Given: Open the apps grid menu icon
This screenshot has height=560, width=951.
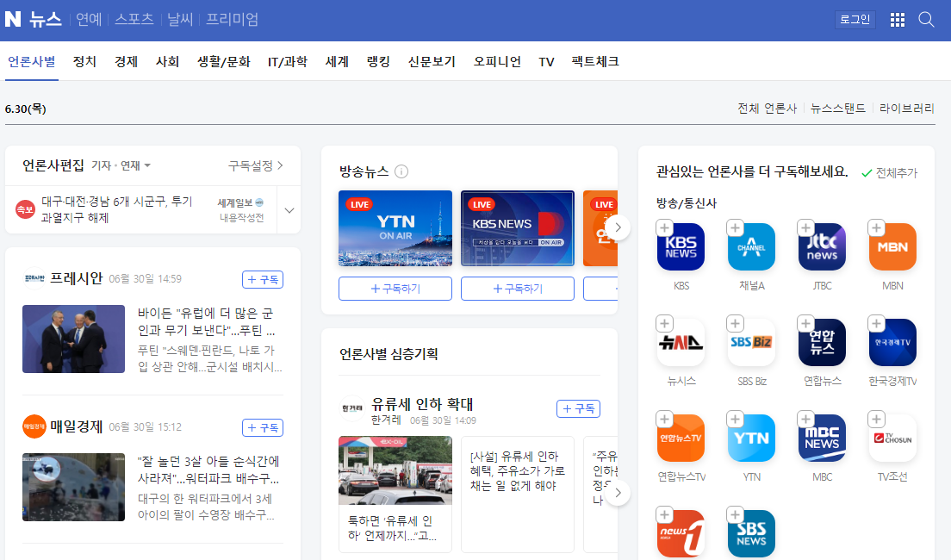Looking at the screenshot, I should (x=897, y=20).
